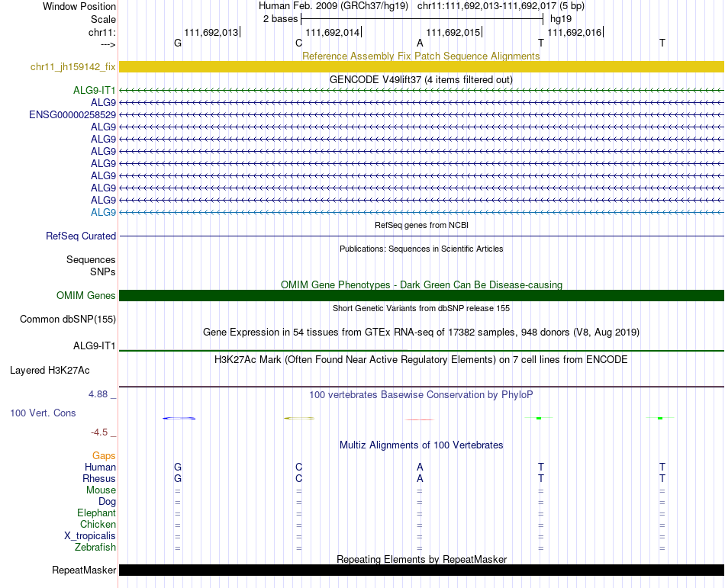Click base G in the Rhesus alignment row
The height and width of the screenshot is (588, 725).
coord(178,478)
